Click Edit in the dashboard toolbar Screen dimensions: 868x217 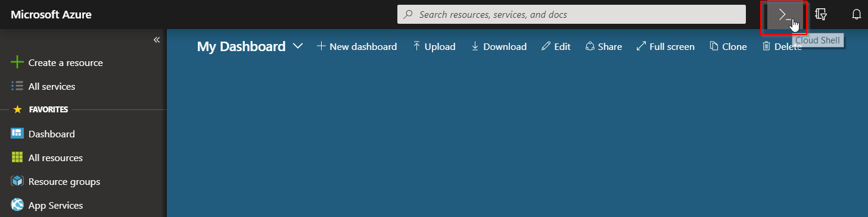[x=556, y=46]
